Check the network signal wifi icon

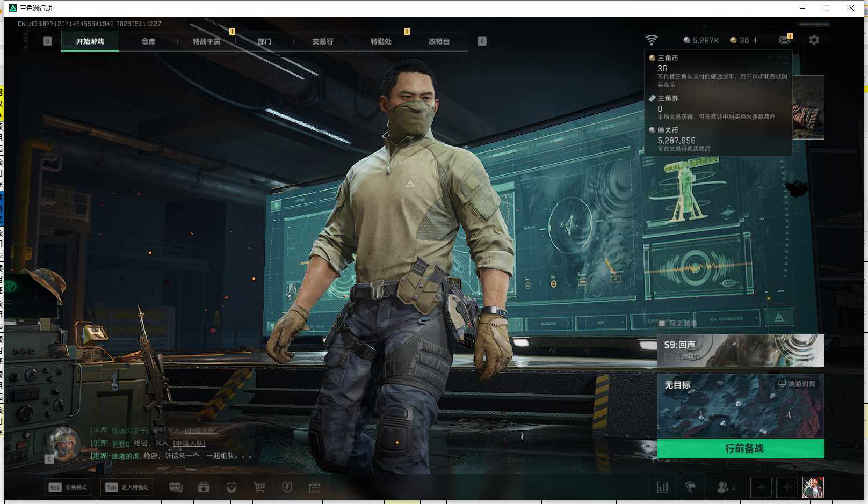[652, 40]
